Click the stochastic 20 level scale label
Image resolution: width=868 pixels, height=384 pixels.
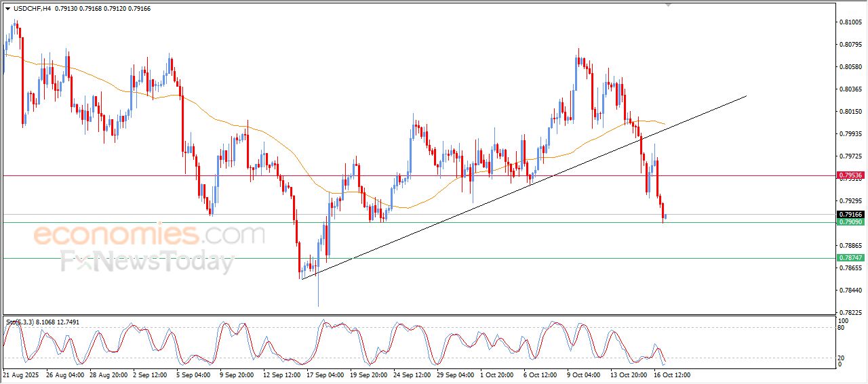tap(843, 358)
